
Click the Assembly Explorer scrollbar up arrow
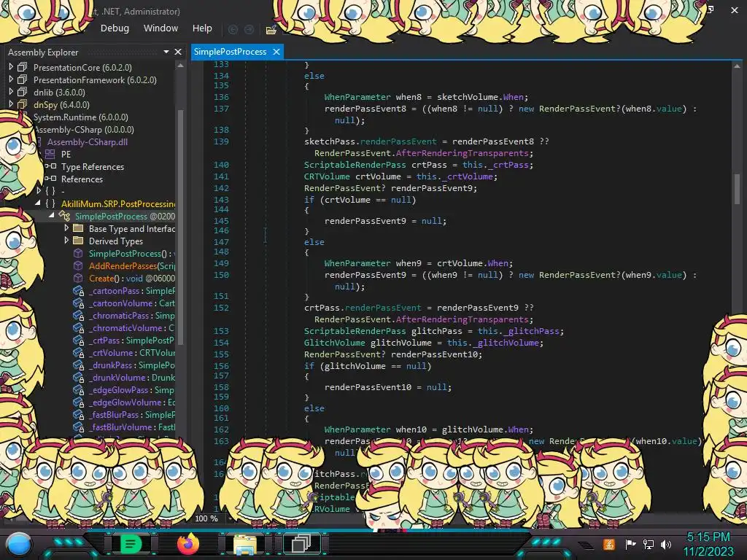(180, 66)
